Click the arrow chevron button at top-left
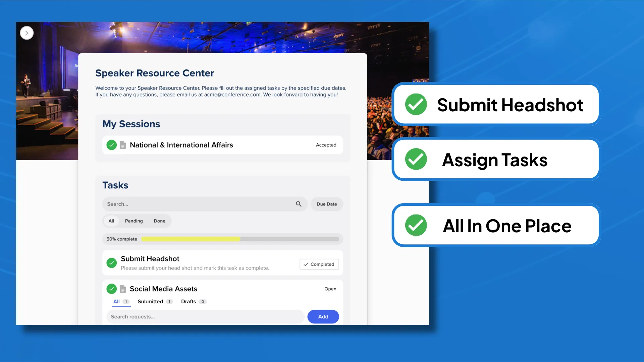Viewport: 644px width, 362px height. [x=27, y=33]
